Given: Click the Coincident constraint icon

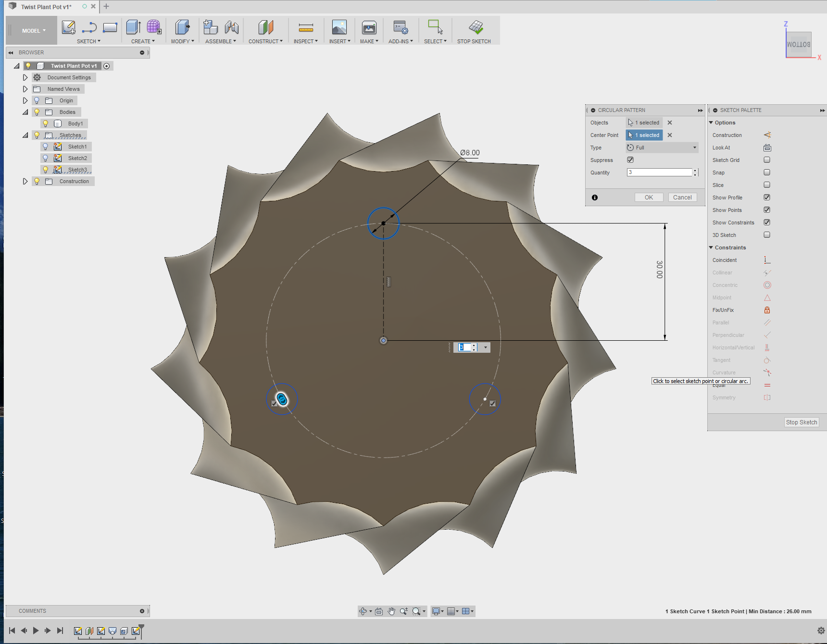Looking at the screenshot, I should coord(767,260).
